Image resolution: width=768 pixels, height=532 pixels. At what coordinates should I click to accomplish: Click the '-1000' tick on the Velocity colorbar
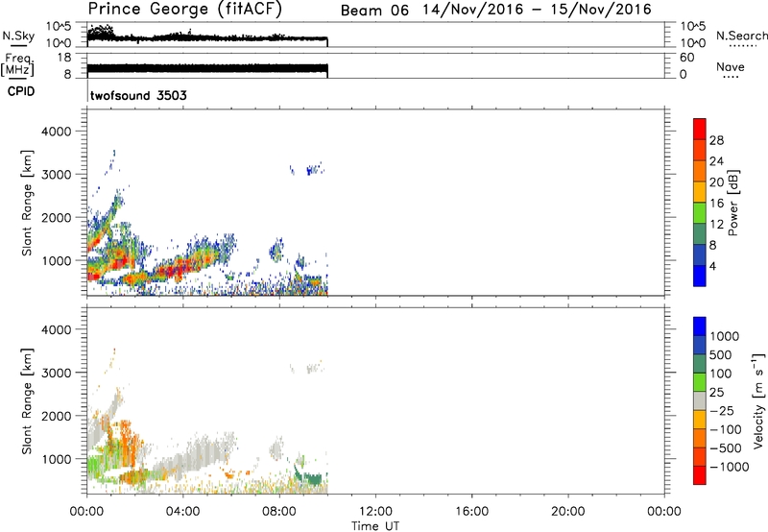[x=729, y=467]
